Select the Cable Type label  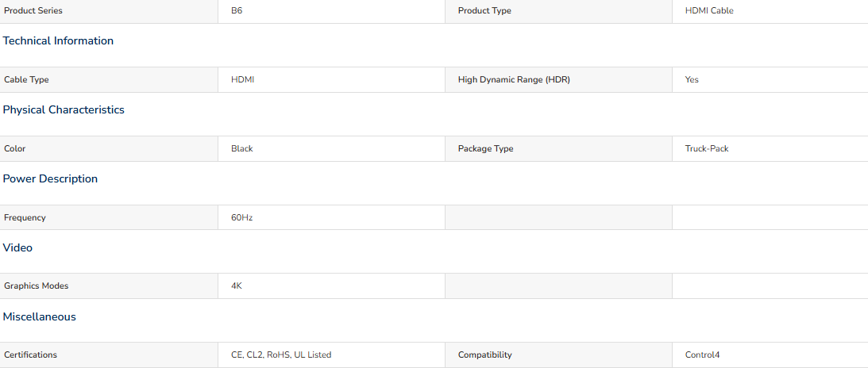(26, 79)
